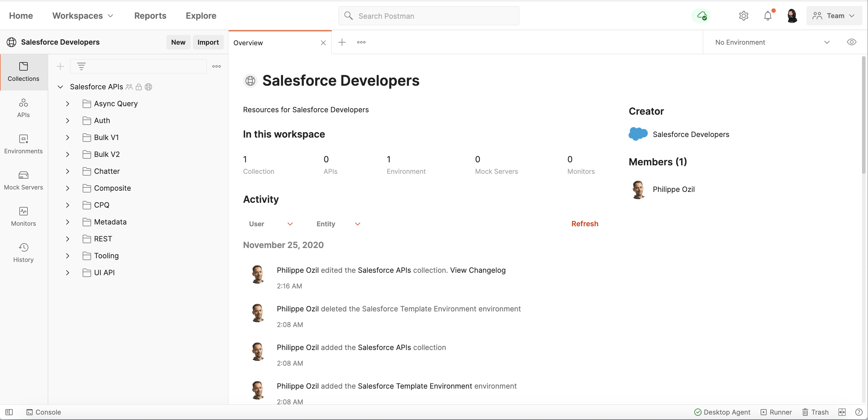The image size is (868, 420).
Task: Toggle the environment quick look eye
Action: click(x=851, y=42)
